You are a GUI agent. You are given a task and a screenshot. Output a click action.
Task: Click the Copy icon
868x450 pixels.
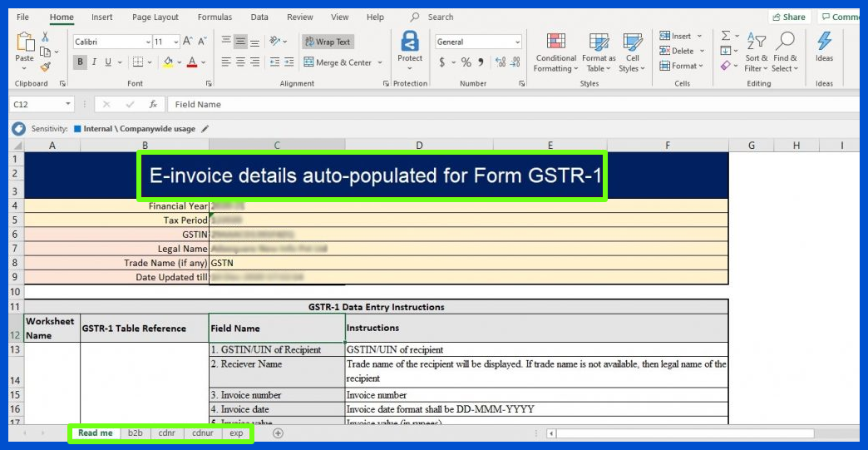[46, 52]
